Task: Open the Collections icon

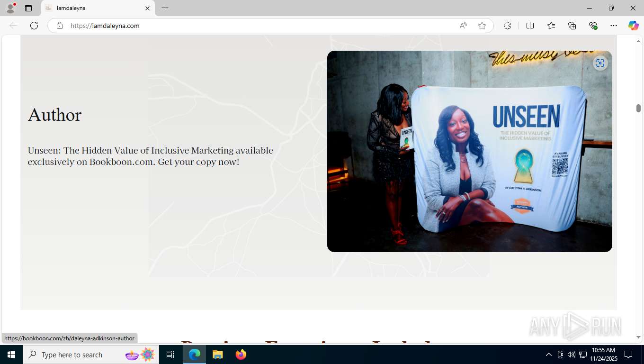Action: 572,26
